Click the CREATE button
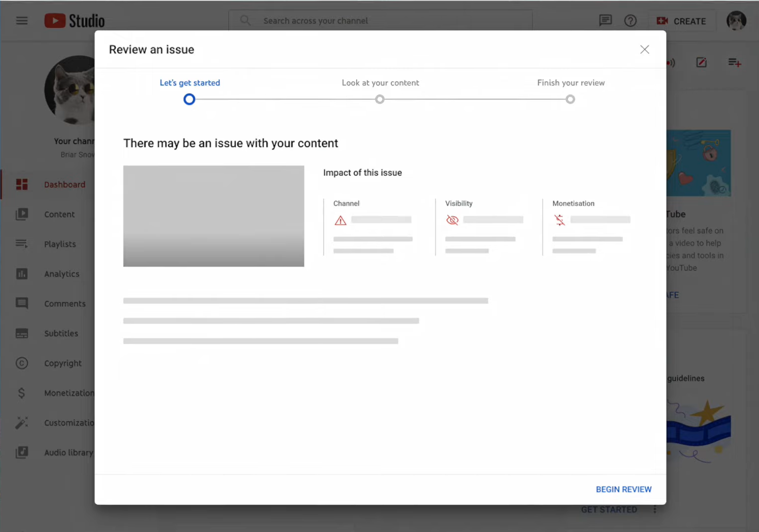The image size is (759, 532). pos(681,21)
